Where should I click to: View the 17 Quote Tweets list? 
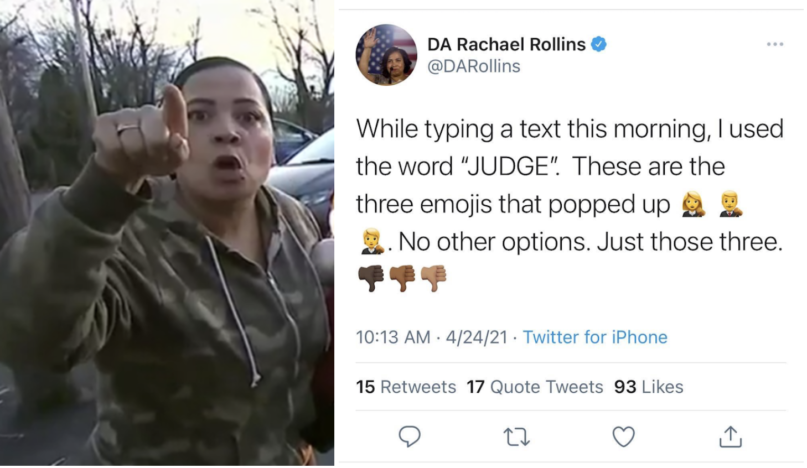pos(535,387)
